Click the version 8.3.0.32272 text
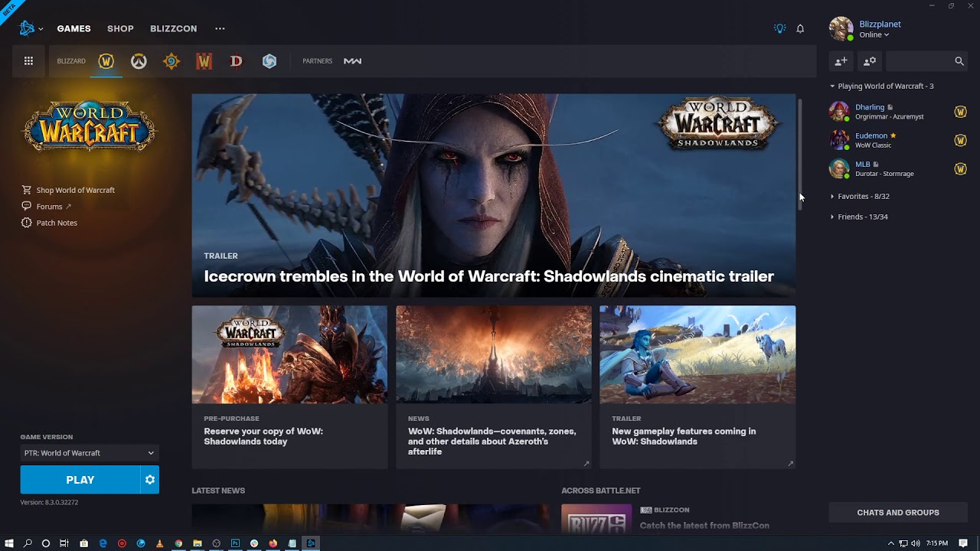 point(49,502)
